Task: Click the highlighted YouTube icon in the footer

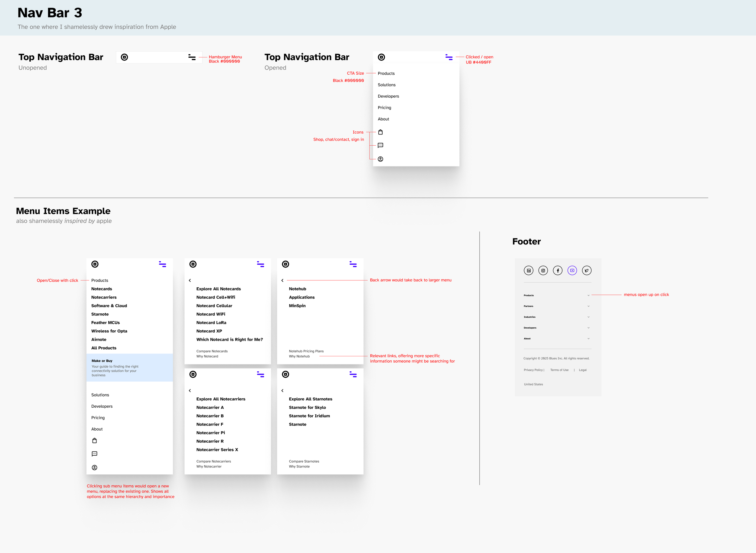Action: (572, 270)
